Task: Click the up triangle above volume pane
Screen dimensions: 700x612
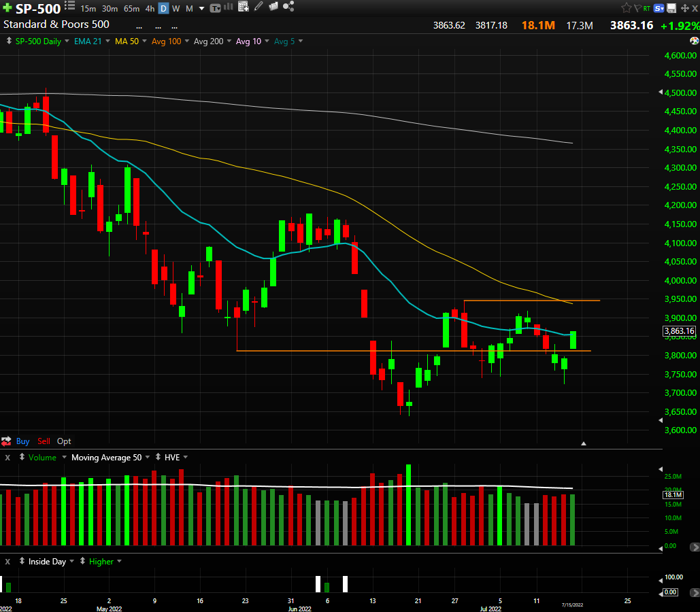Action: click(x=584, y=443)
